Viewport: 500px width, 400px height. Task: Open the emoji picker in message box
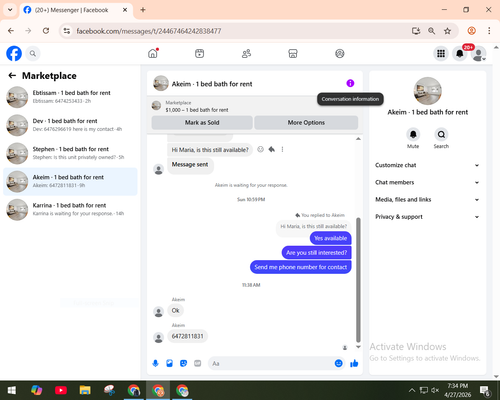click(x=338, y=363)
